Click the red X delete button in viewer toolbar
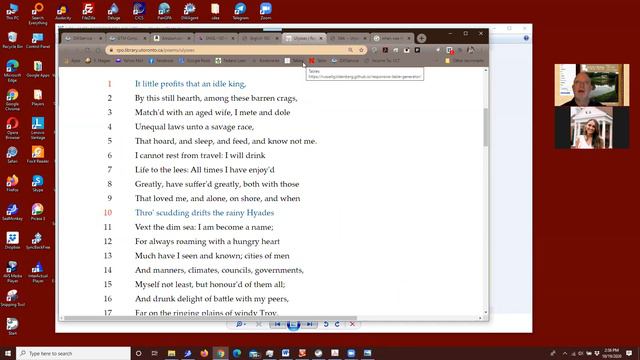This screenshot has width=640, height=360. 352,324
